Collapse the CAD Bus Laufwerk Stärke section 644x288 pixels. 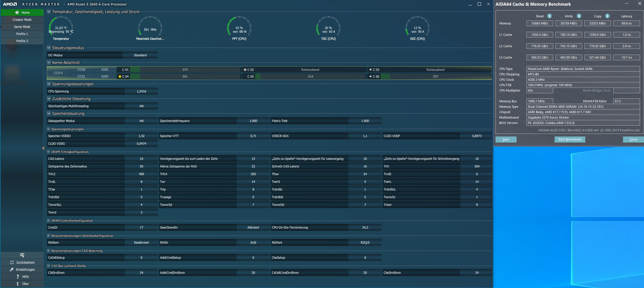click(49, 266)
